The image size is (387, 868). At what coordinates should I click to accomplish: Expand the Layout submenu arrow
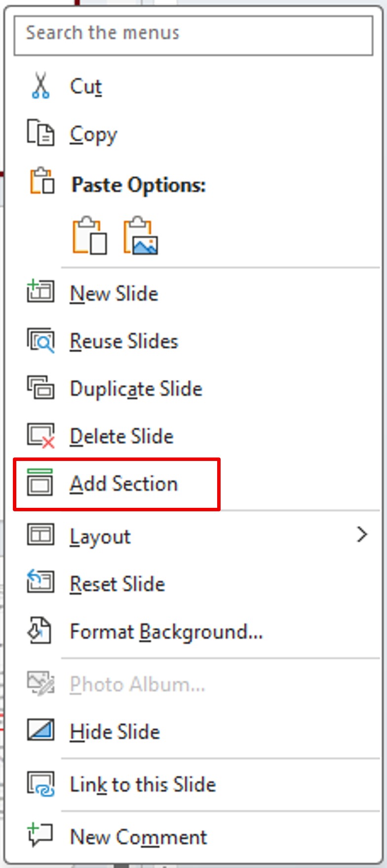click(362, 535)
